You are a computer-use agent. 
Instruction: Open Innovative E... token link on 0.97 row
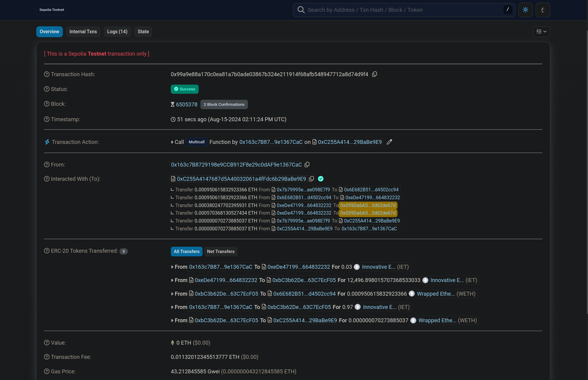coord(380,307)
